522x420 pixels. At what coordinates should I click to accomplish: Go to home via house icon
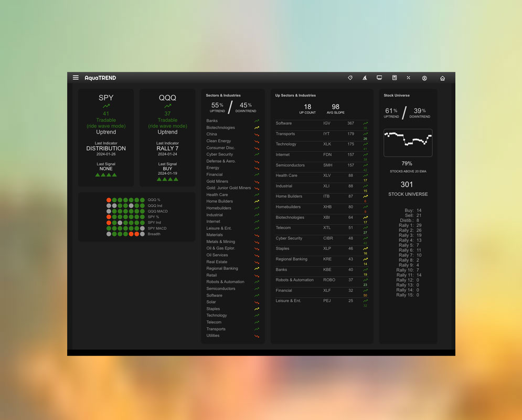[x=442, y=78]
